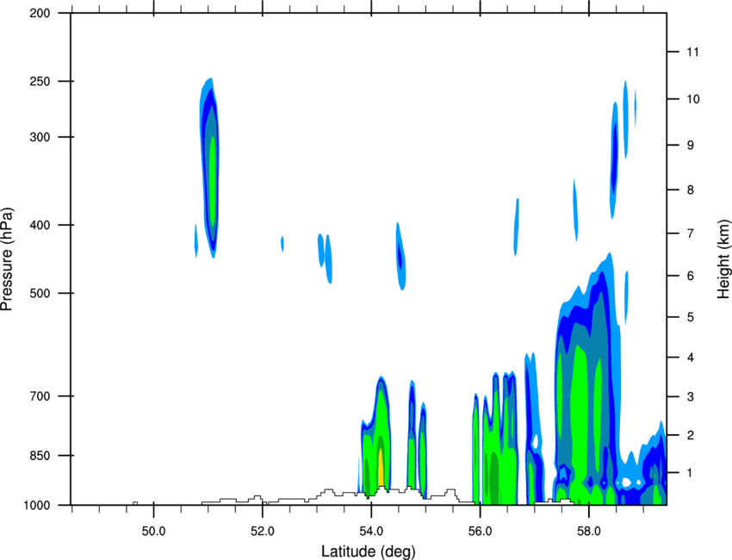Click the 200 pressure tick label
The width and height of the screenshot is (732, 560).
(40, 13)
